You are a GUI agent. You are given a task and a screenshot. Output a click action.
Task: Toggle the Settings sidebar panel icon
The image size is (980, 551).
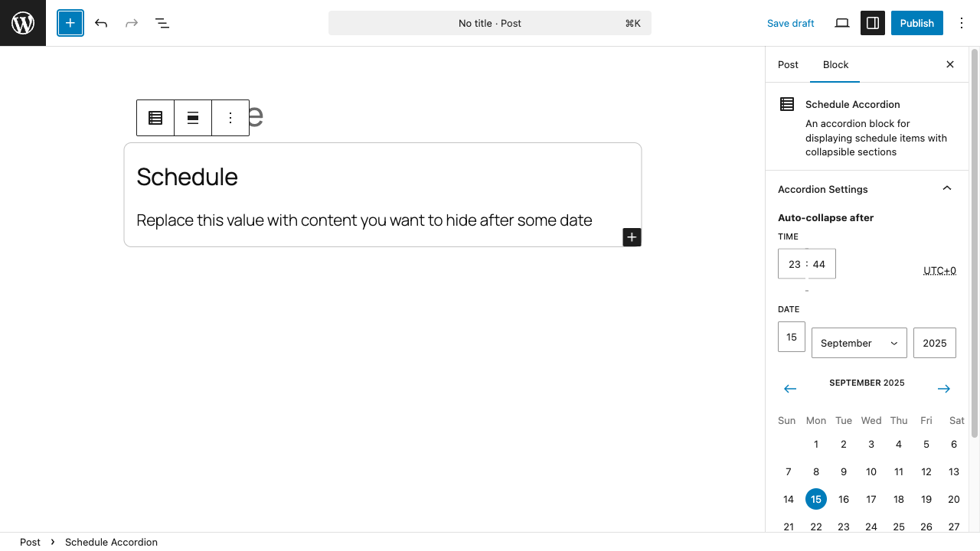(x=873, y=23)
